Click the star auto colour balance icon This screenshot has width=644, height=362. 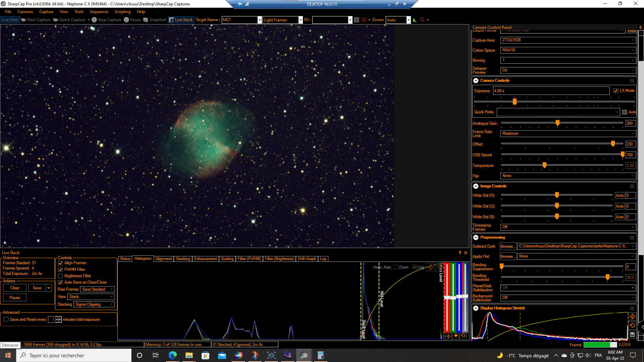click(x=456, y=336)
